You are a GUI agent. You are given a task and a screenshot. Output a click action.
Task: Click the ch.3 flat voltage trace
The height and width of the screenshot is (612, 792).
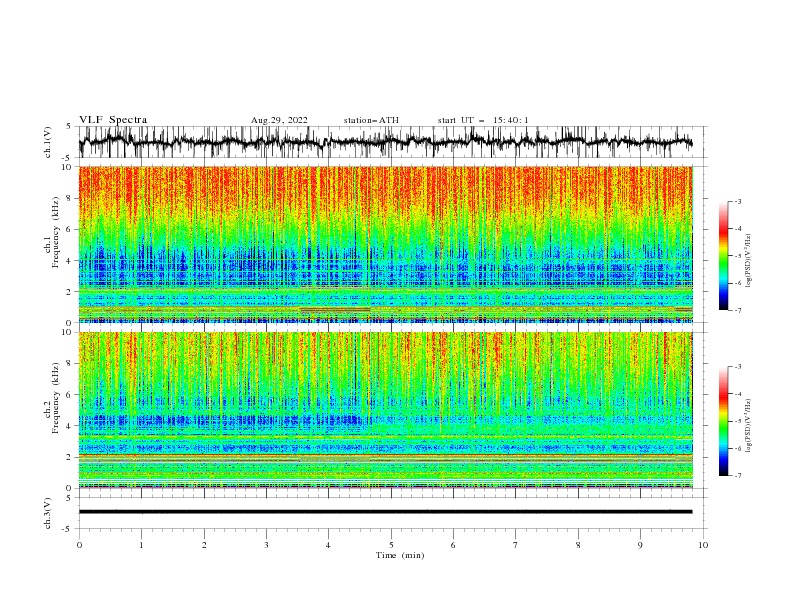click(x=385, y=512)
